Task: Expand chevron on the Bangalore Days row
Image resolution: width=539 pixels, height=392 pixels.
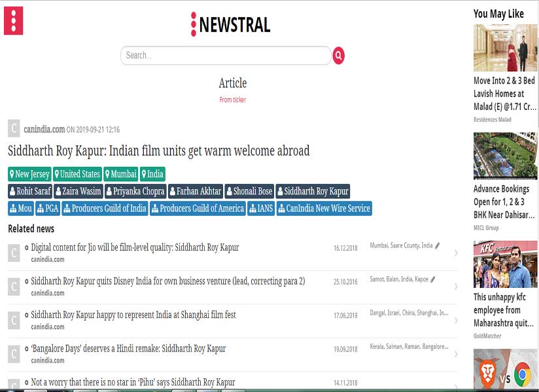Action: tap(456, 354)
